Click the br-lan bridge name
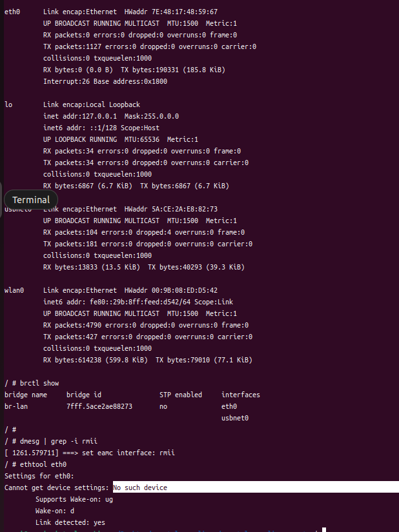 point(16,406)
